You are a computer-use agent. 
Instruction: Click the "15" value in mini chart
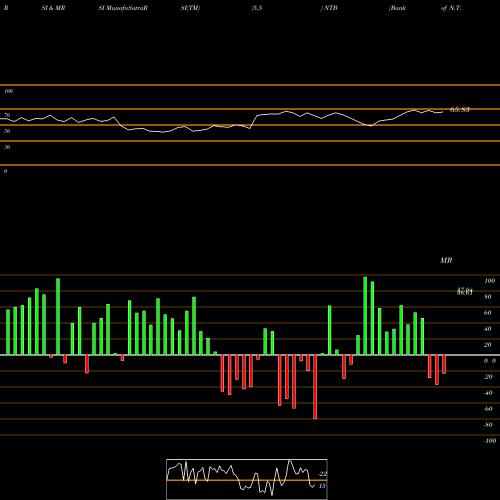(x=322, y=486)
